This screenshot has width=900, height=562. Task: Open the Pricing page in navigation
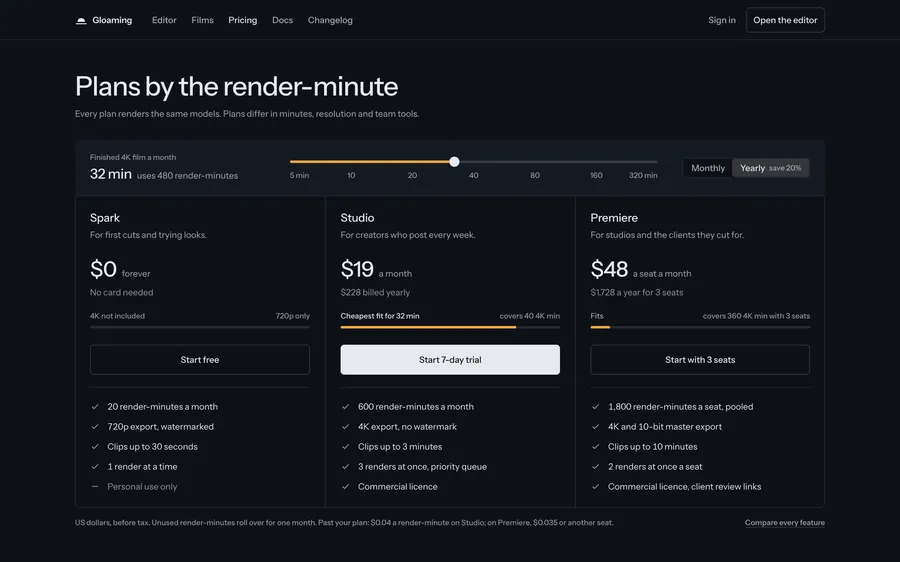click(243, 20)
